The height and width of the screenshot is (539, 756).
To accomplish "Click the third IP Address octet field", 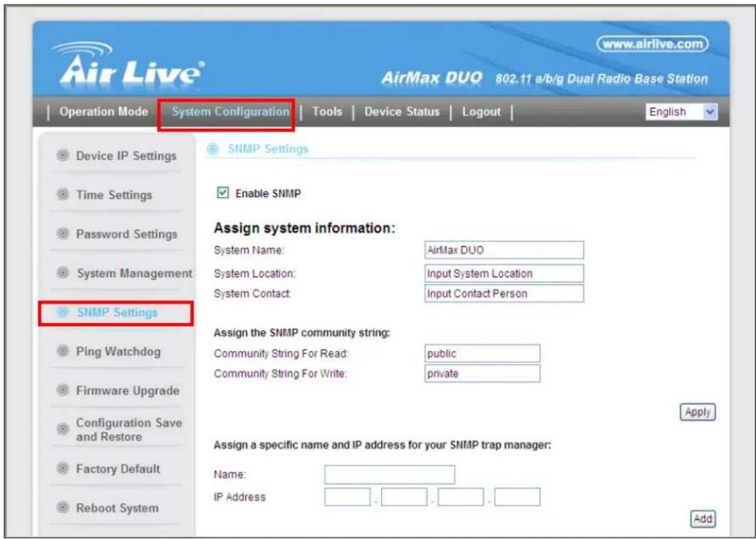I will pyautogui.click(x=461, y=497).
